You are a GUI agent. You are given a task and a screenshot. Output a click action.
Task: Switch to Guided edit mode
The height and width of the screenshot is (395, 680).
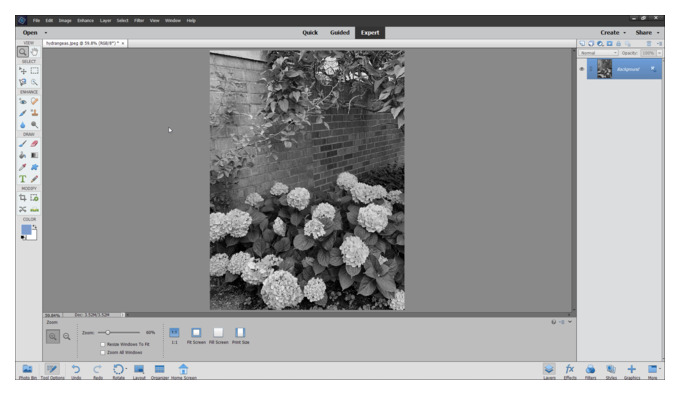pos(340,33)
